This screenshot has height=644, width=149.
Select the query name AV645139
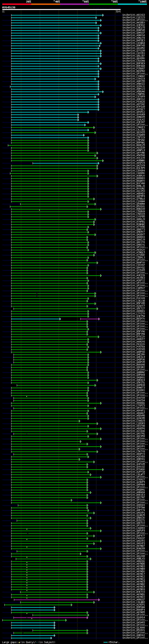pos(9,7)
